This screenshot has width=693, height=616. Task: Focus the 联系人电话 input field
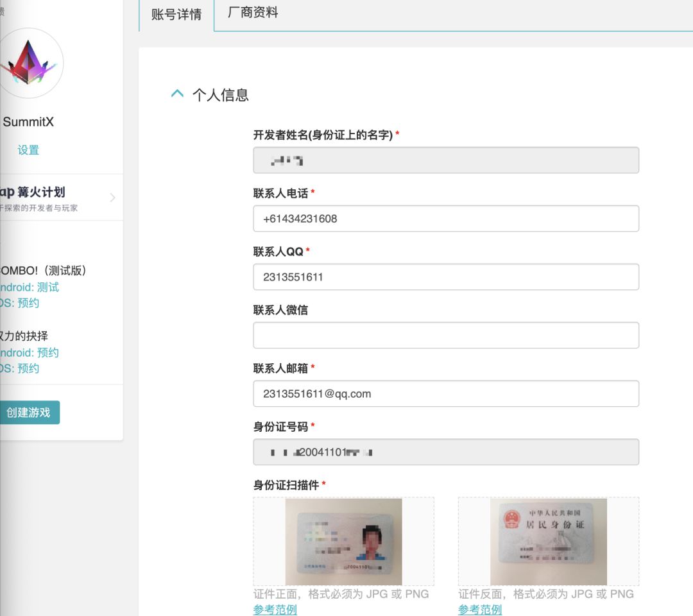(x=446, y=218)
